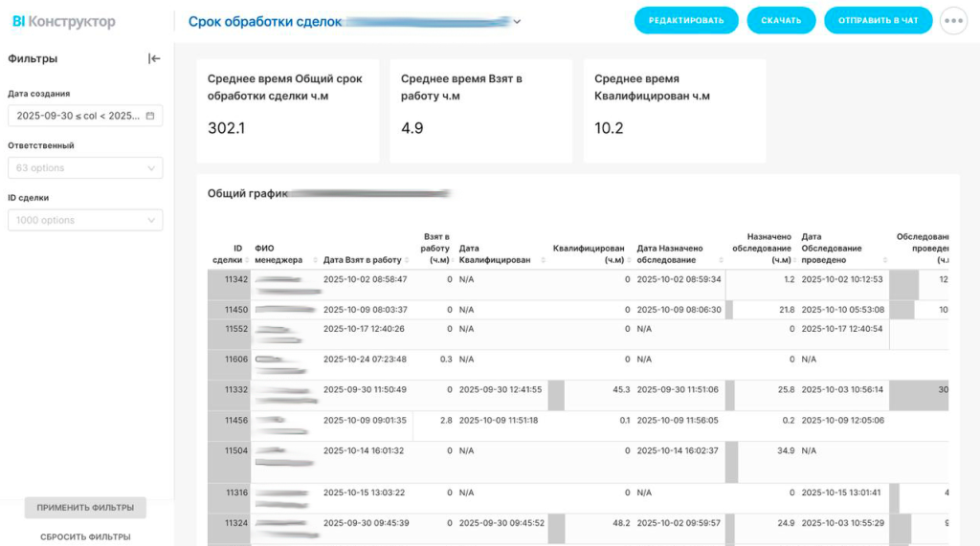Click the Редактировать button
This screenshot has height=546, width=980.
click(686, 21)
